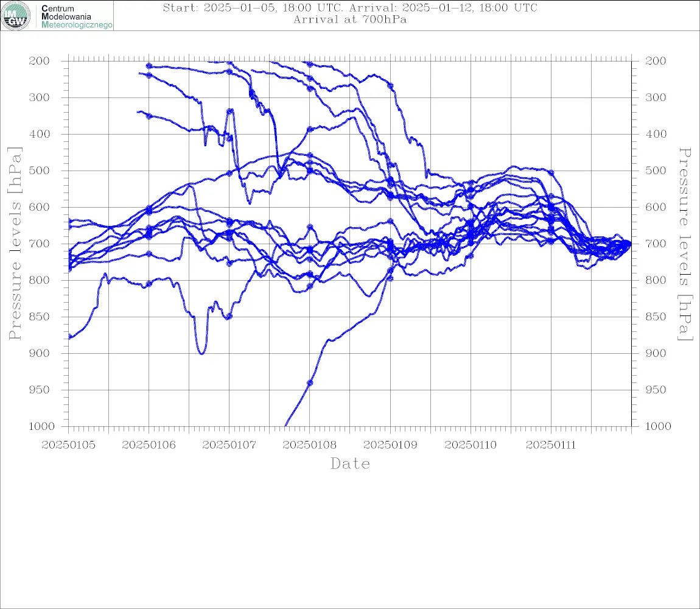700x609 pixels.
Task: Click date tick label 20250106
Action: pyautogui.click(x=149, y=445)
